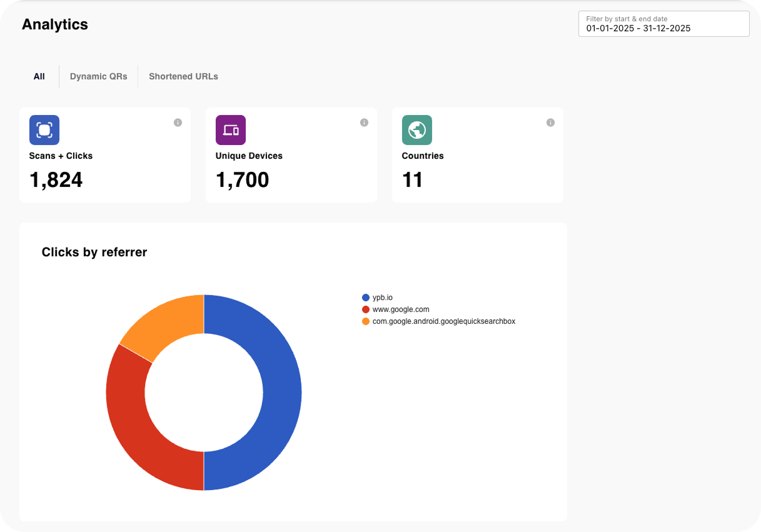Click the 1,700 unique devices value
Viewport: 761px width, 532px height.
pos(243,180)
